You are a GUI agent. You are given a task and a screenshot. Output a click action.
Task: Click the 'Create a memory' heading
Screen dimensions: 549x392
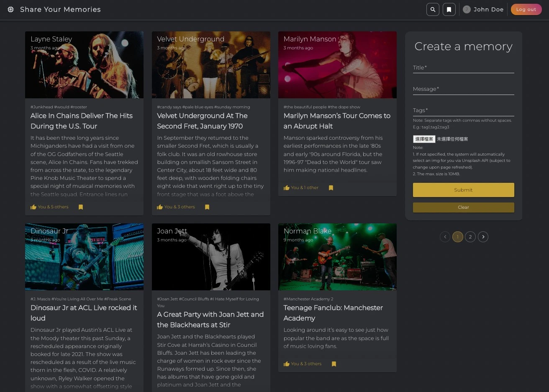pyautogui.click(x=463, y=46)
